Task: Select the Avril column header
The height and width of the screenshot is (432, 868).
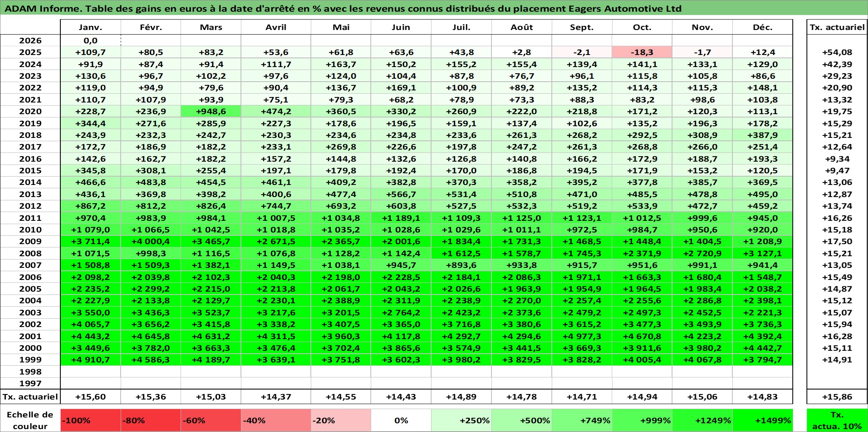Action: [x=276, y=27]
